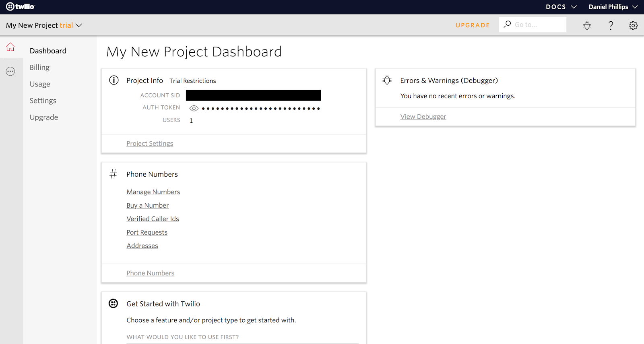The height and width of the screenshot is (344, 644).
Task: Open Usage in the sidebar
Action: pyautogui.click(x=40, y=84)
